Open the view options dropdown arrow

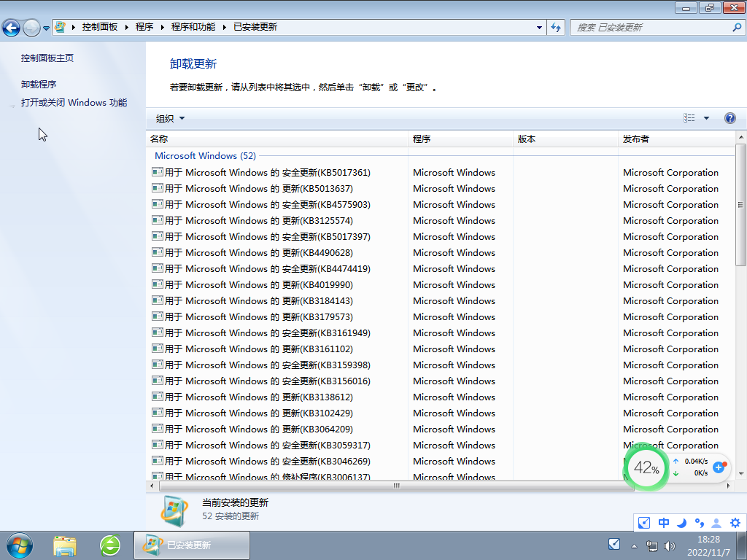pyautogui.click(x=705, y=117)
